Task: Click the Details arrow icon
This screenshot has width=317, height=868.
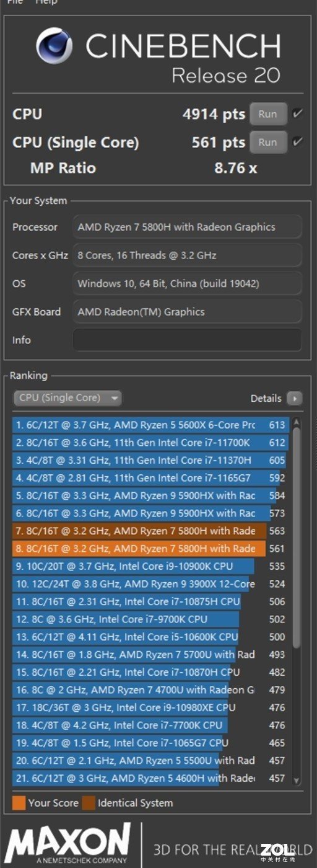Action: tap(295, 399)
